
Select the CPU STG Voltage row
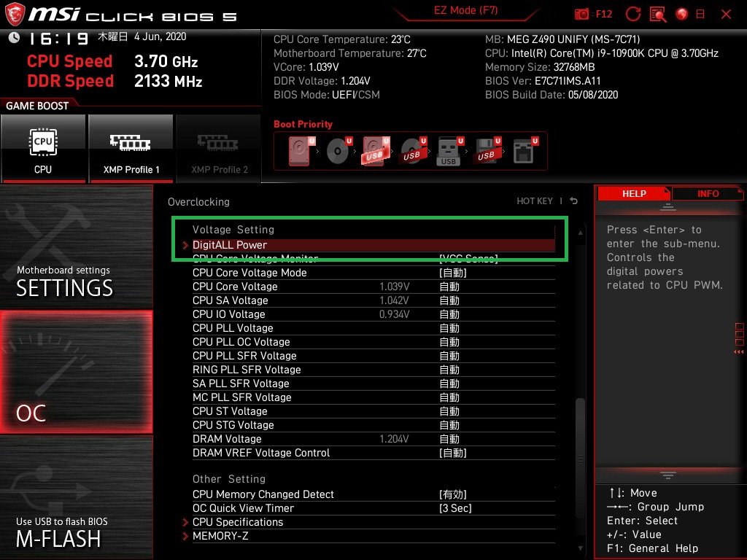click(373, 425)
